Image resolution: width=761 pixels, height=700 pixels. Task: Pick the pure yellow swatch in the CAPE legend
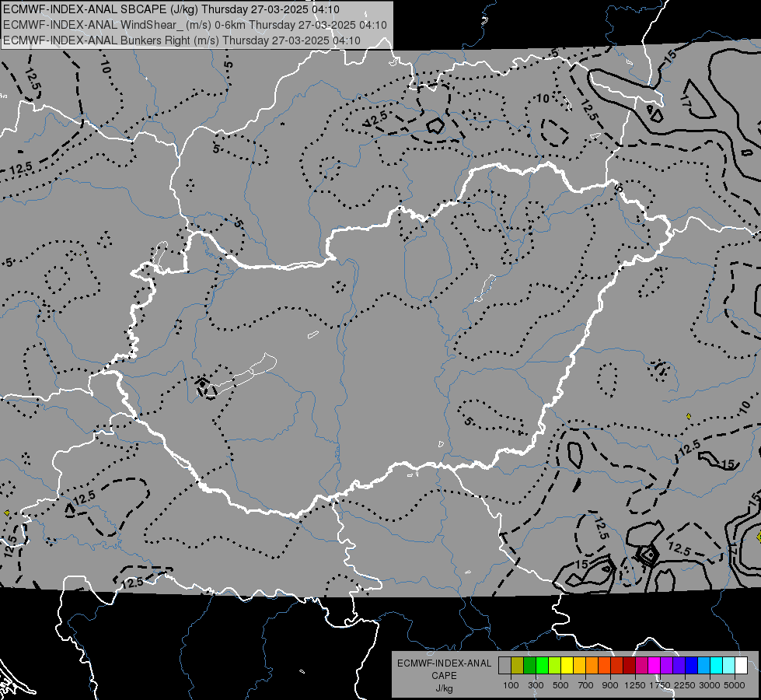coord(567,666)
